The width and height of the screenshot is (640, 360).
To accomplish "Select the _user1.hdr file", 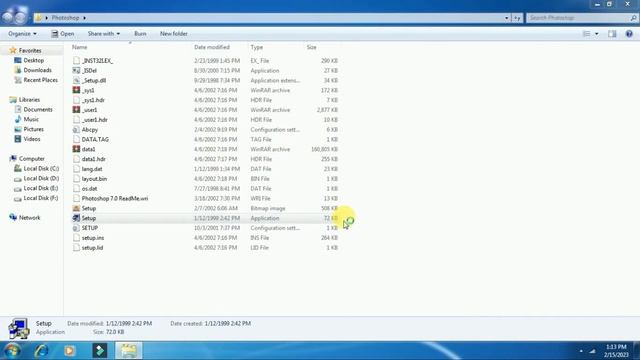I will [95, 120].
